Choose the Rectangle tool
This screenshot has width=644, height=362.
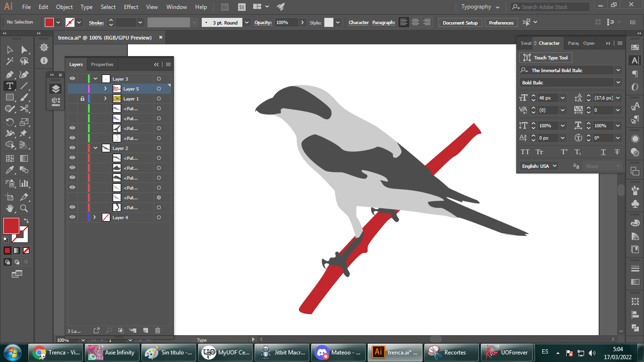9,98
